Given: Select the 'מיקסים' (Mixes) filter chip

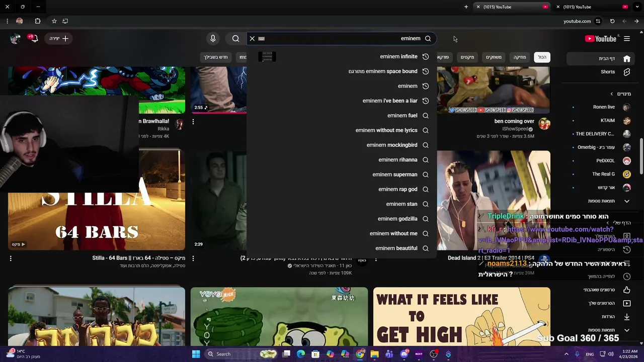Looking at the screenshot, I should point(467,57).
